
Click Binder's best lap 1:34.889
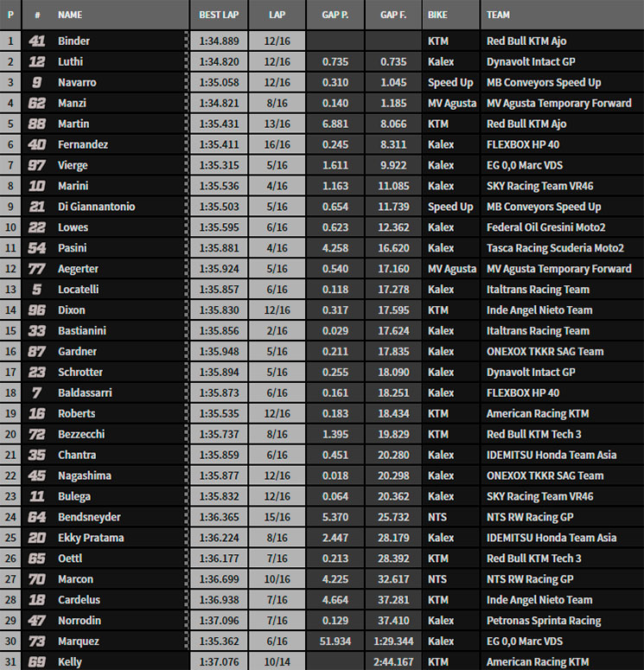[x=219, y=41]
